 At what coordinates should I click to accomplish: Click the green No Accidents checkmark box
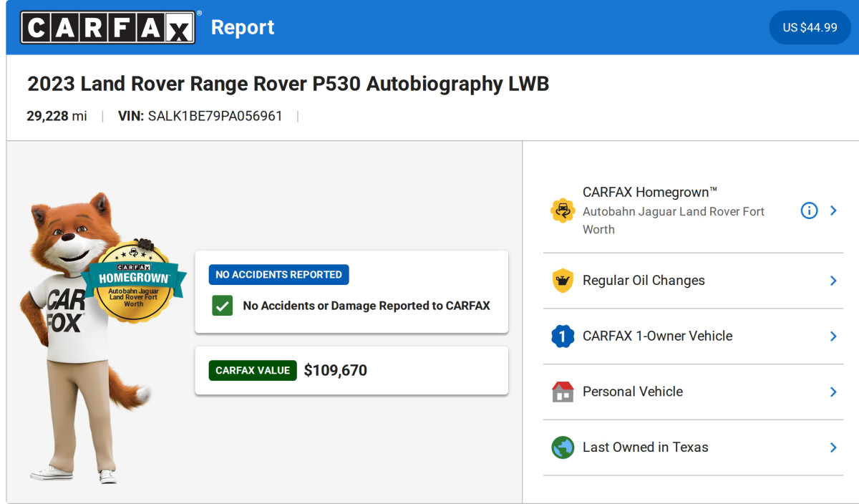tap(222, 306)
